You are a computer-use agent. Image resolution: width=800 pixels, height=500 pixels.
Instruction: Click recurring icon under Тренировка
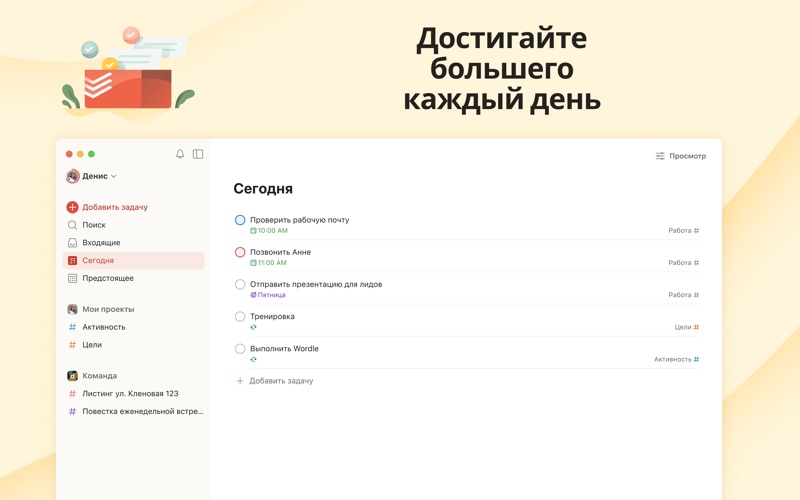(x=253, y=327)
